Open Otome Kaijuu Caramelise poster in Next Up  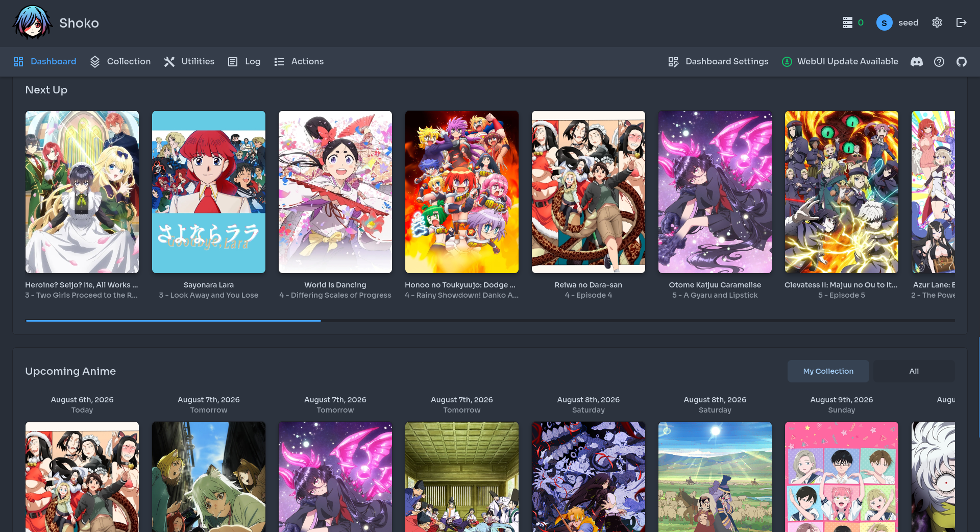tap(715, 192)
